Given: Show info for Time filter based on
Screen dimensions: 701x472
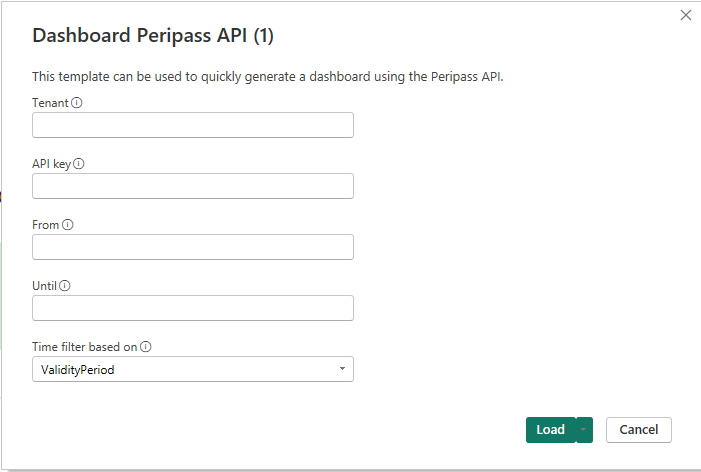Looking at the screenshot, I should 146,347.
